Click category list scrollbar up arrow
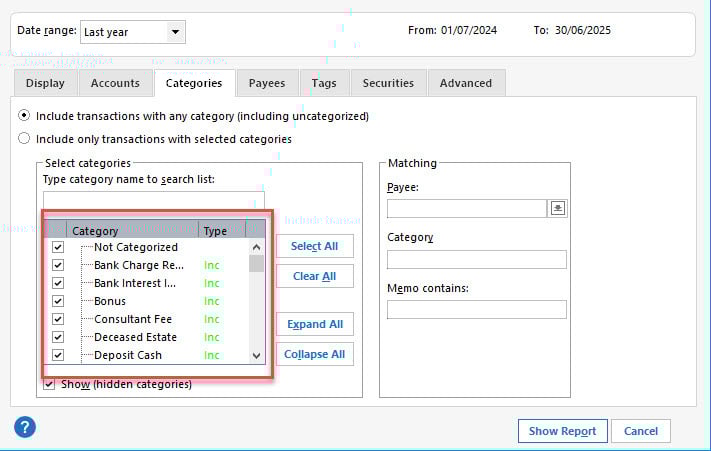The image size is (711, 451). 256,247
